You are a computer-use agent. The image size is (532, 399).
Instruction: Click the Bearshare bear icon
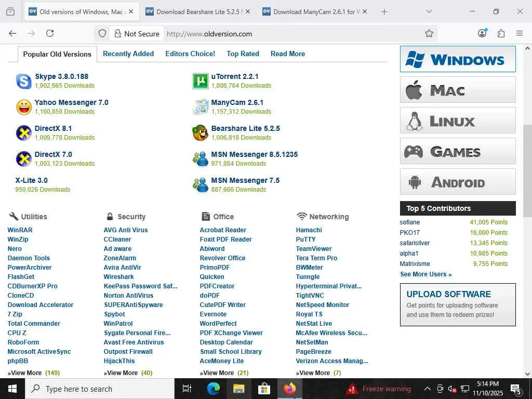(200, 133)
